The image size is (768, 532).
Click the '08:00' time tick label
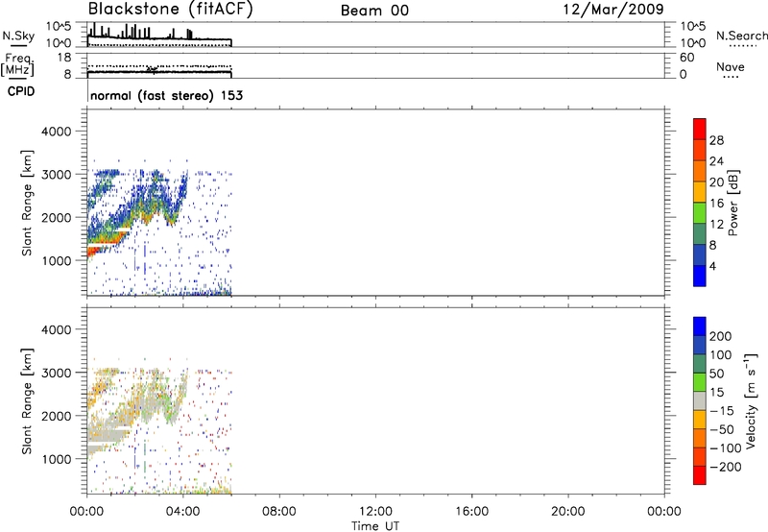click(x=278, y=512)
